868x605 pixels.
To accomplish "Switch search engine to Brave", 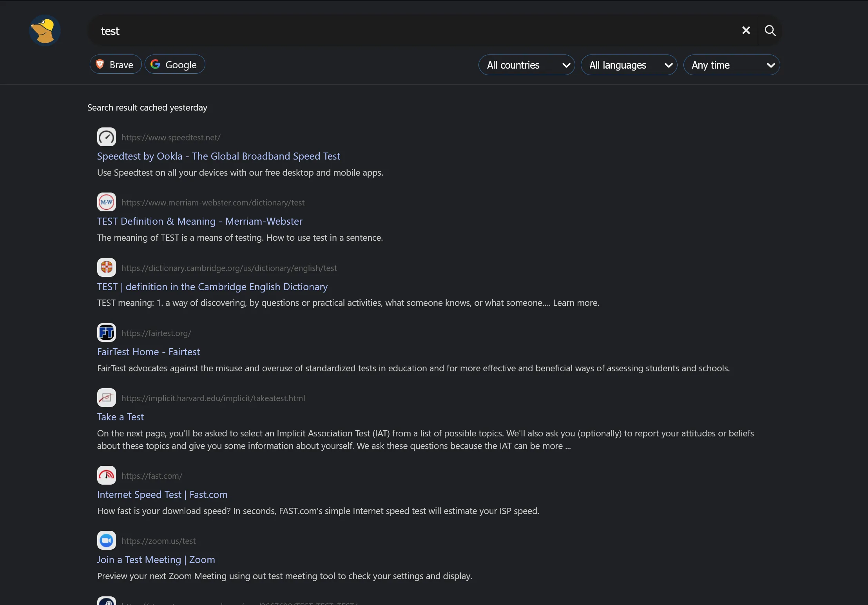I will pyautogui.click(x=115, y=65).
